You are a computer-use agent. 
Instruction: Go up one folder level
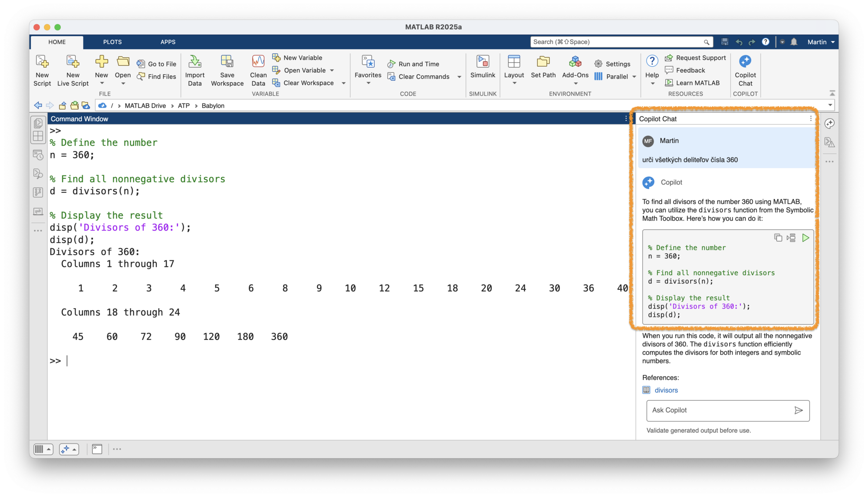[x=62, y=105]
